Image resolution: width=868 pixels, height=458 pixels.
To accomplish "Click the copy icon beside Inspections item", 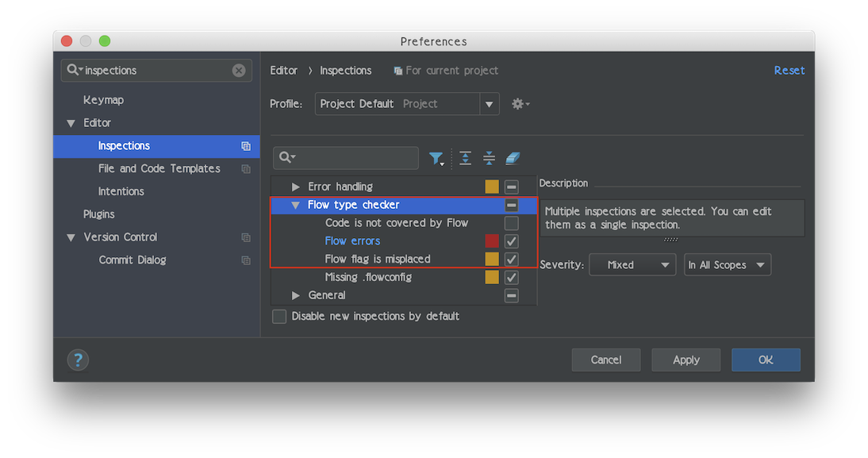I will 246,146.
